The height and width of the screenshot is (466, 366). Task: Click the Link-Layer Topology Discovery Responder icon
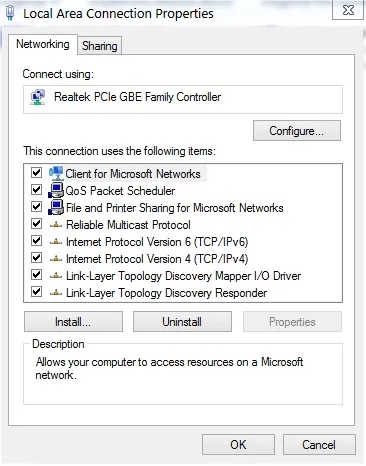tap(56, 293)
